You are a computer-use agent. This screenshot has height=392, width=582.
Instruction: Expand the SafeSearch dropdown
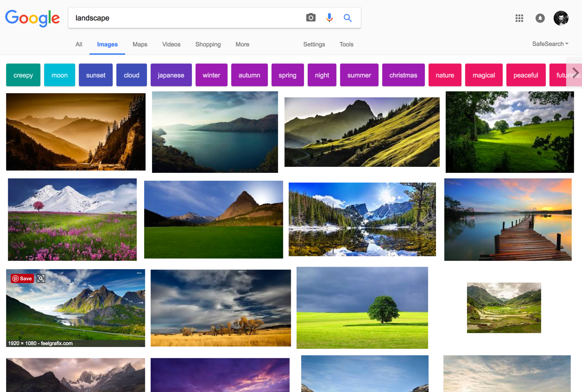click(x=550, y=44)
